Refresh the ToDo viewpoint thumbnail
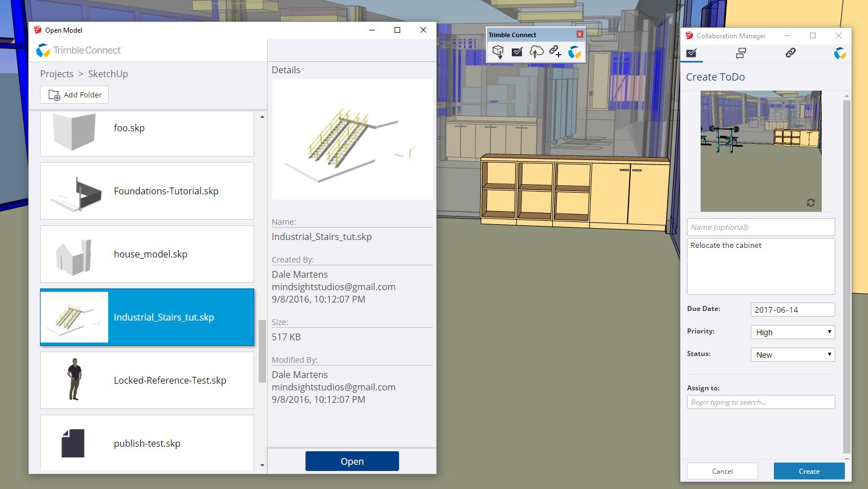 coord(811,203)
